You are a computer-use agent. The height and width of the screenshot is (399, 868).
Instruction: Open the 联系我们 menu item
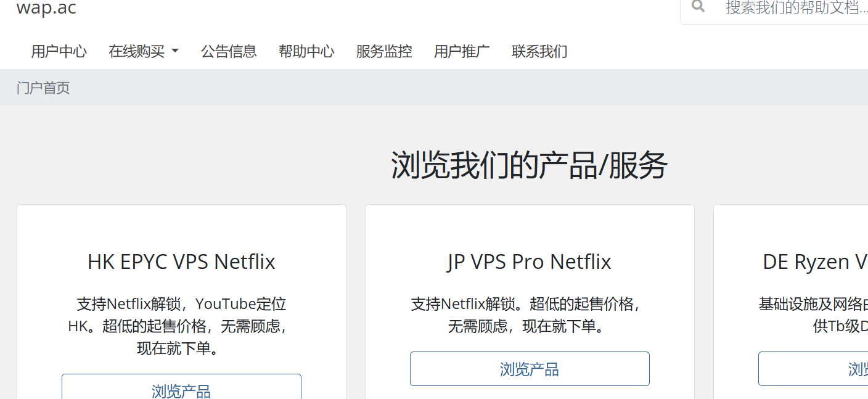pos(539,51)
